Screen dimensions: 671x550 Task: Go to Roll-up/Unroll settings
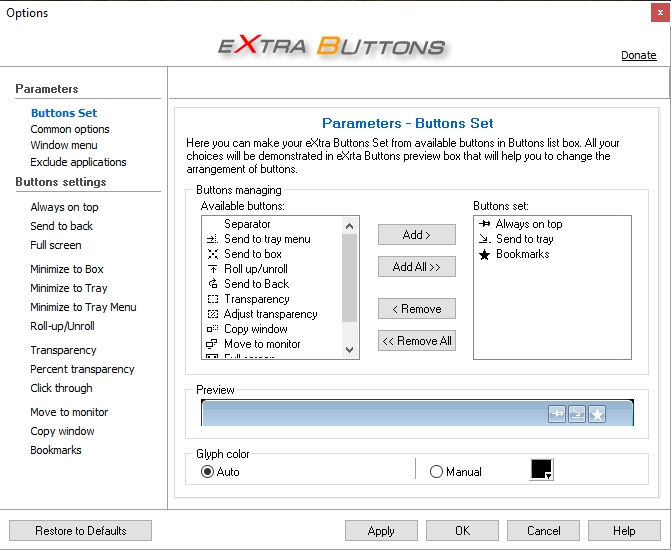point(62,326)
